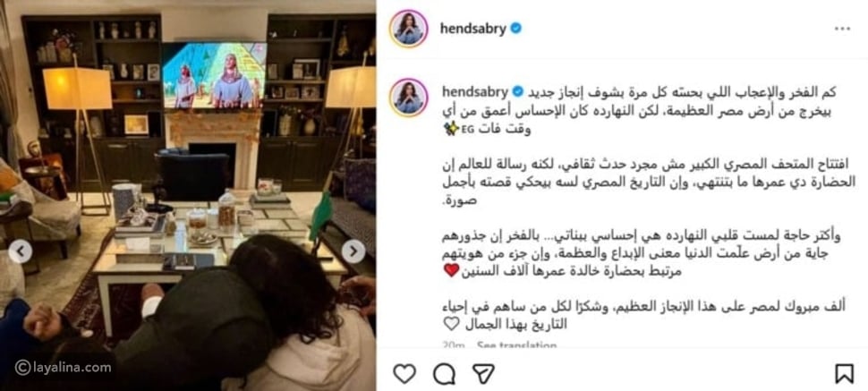
Task: Click the TV screen in the photo
Action: (214, 75)
